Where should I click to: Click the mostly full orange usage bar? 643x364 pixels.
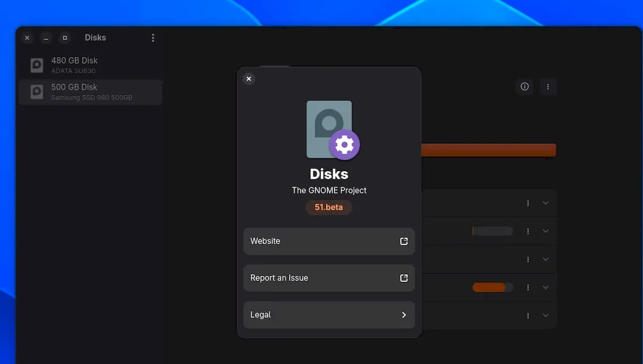pyautogui.click(x=492, y=287)
